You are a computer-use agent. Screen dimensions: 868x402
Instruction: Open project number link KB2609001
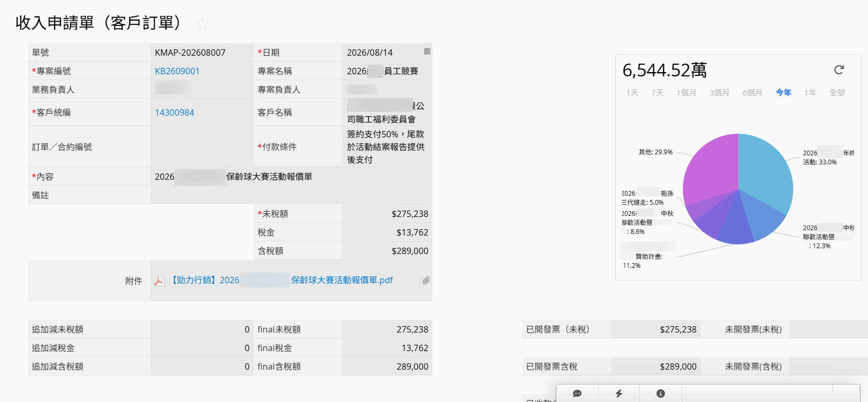point(177,71)
